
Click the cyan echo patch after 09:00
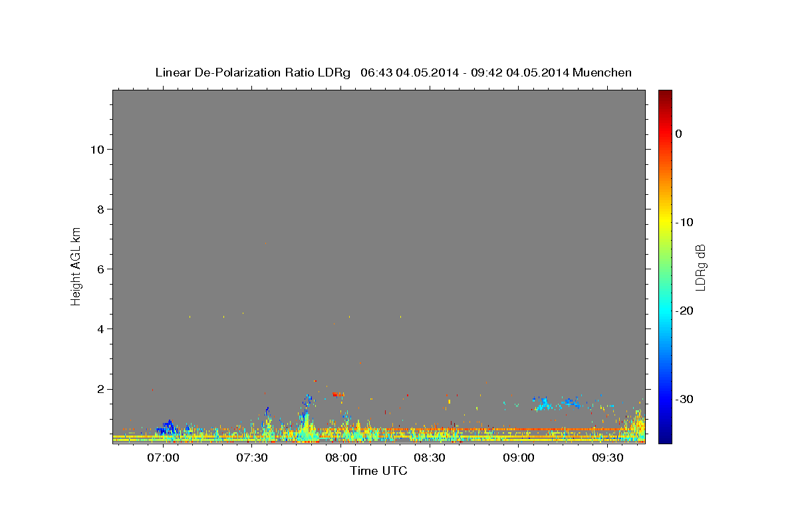pyautogui.click(x=543, y=403)
